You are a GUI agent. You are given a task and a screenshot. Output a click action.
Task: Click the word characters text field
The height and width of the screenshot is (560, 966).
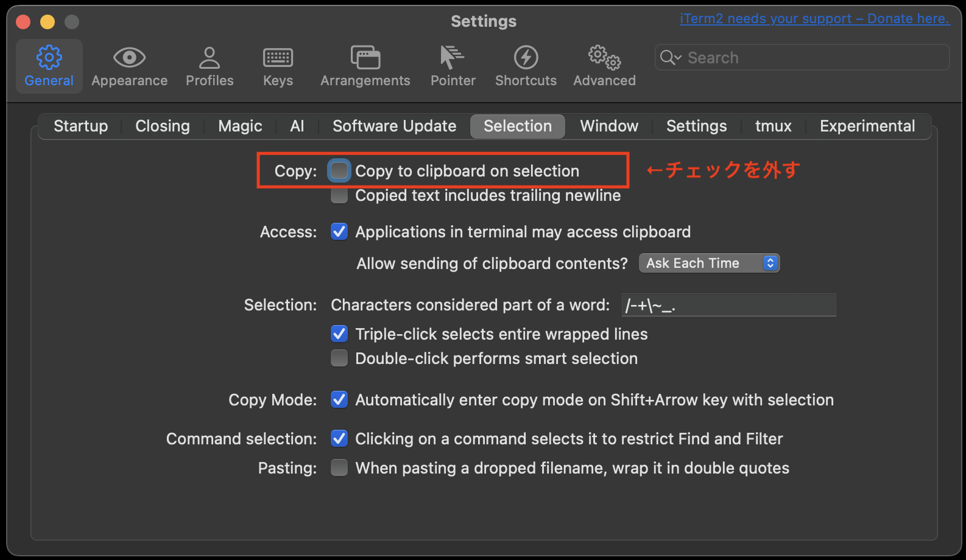[x=728, y=305]
